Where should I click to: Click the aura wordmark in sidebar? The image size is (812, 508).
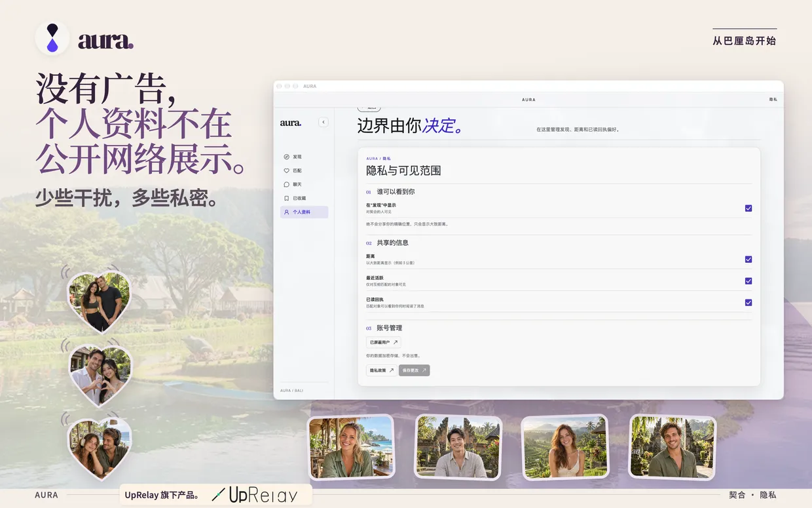coord(291,123)
